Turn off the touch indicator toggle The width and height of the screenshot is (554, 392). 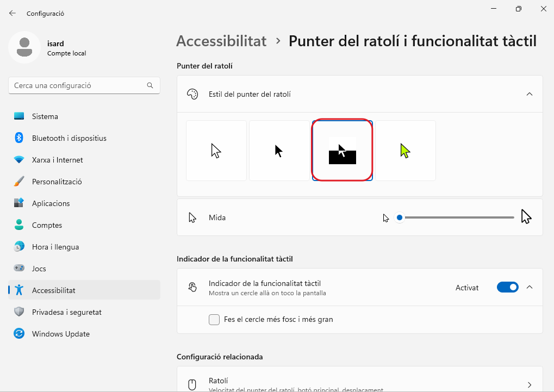(x=507, y=287)
